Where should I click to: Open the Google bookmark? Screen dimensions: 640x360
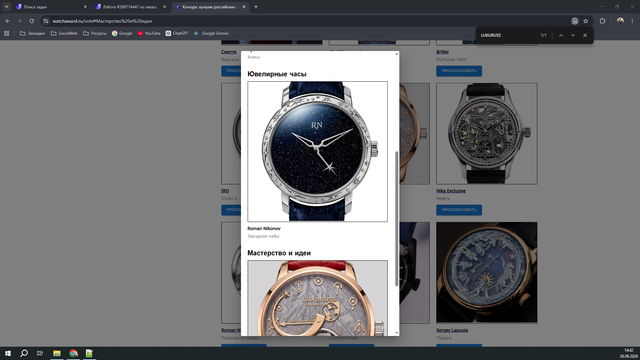(x=122, y=33)
